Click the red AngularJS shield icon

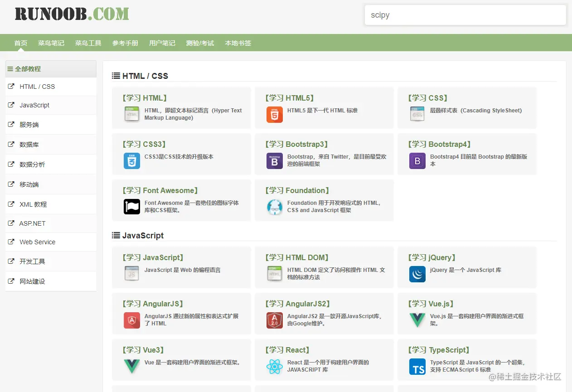[x=132, y=320]
